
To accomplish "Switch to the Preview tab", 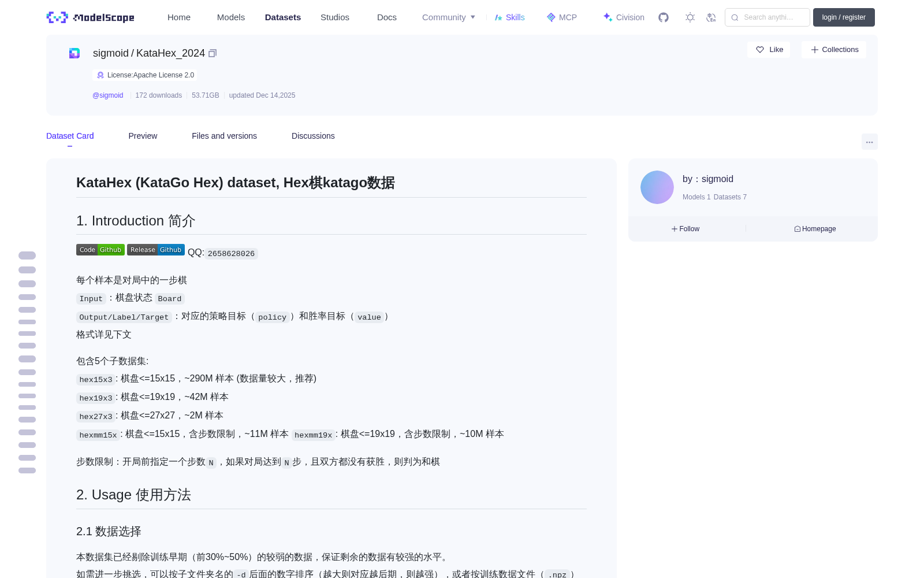I will 143,136.
